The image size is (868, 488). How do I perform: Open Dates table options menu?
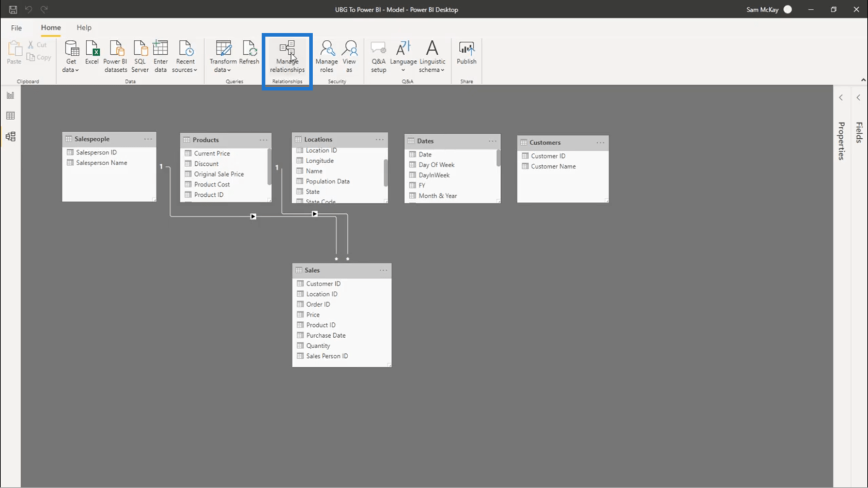coord(492,141)
